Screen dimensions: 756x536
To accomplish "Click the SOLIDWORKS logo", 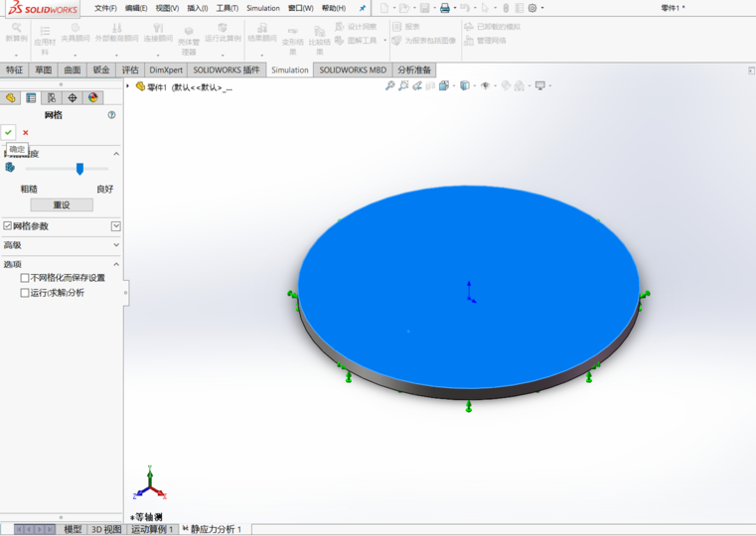I will pos(43,8).
